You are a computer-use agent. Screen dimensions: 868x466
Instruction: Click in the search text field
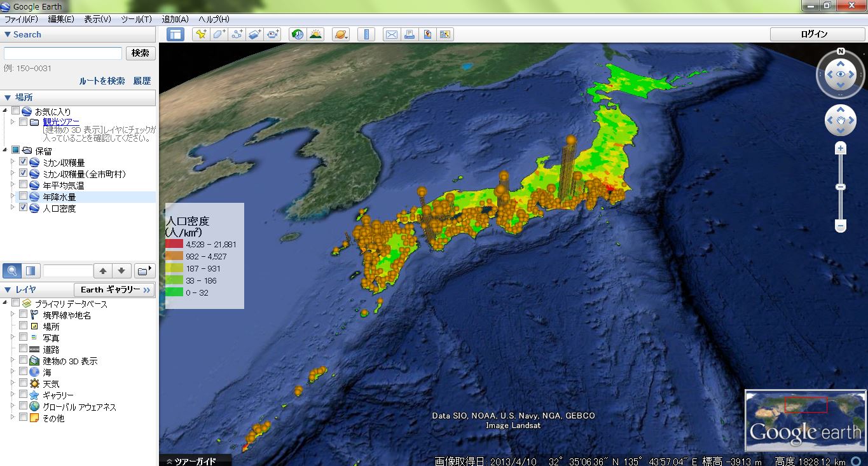[63, 53]
